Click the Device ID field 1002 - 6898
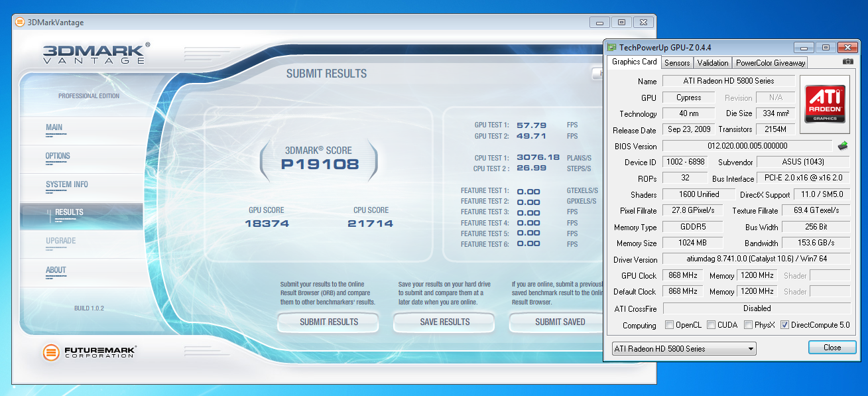 point(685,162)
